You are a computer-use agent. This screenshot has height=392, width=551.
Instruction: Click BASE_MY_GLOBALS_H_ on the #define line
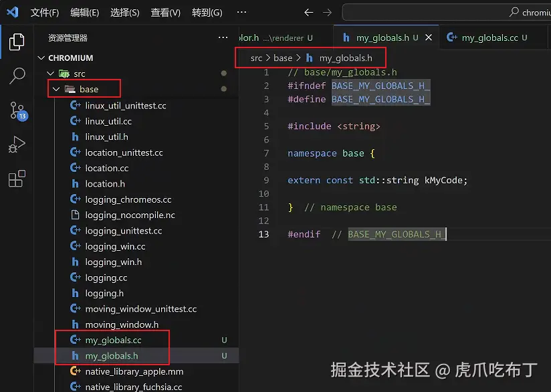pyautogui.click(x=380, y=100)
